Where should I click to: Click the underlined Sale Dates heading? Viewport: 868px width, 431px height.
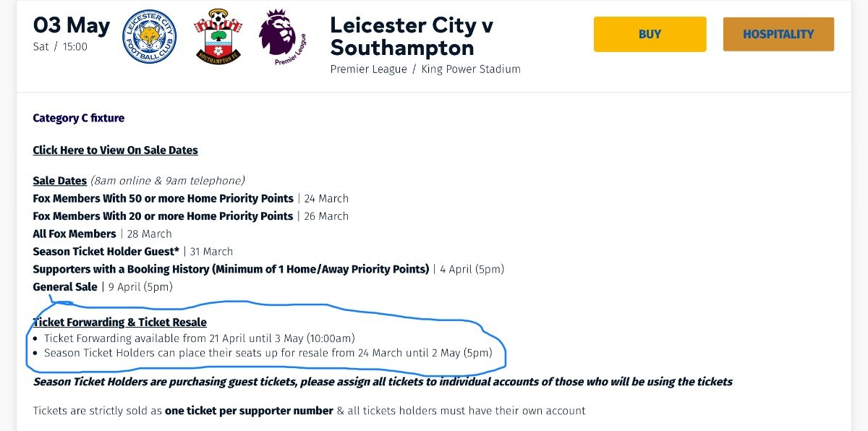click(59, 181)
